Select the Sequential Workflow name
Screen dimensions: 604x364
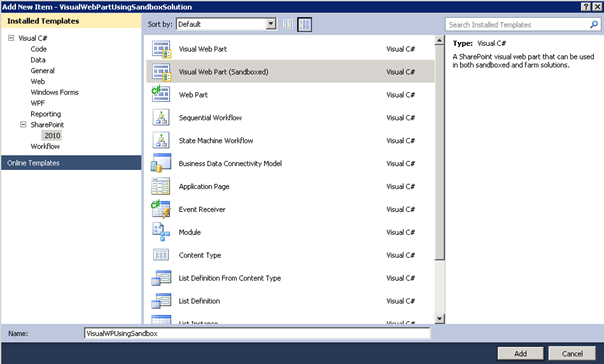pyautogui.click(x=210, y=117)
